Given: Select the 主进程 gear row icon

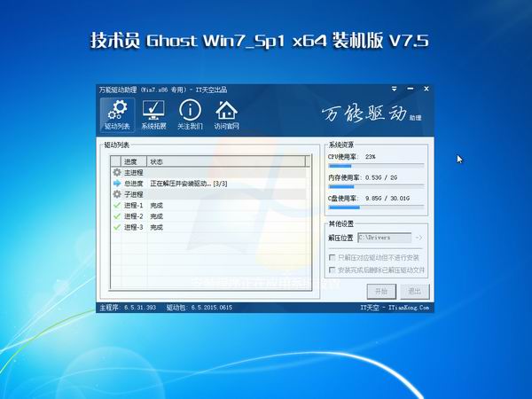Looking at the screenshot, I should click(x=116, y=172).
